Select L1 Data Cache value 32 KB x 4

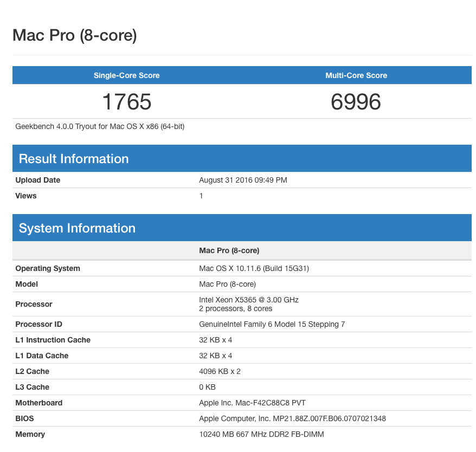(x=216, y=356)
